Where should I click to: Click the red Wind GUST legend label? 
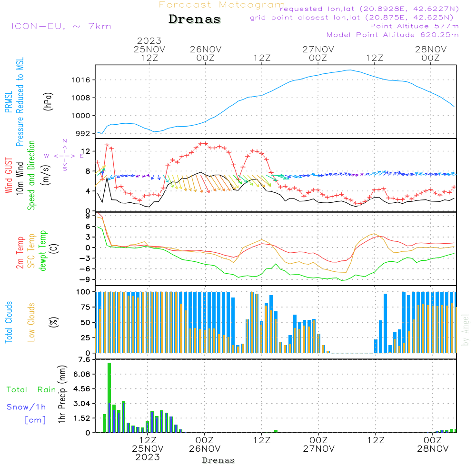9,175
